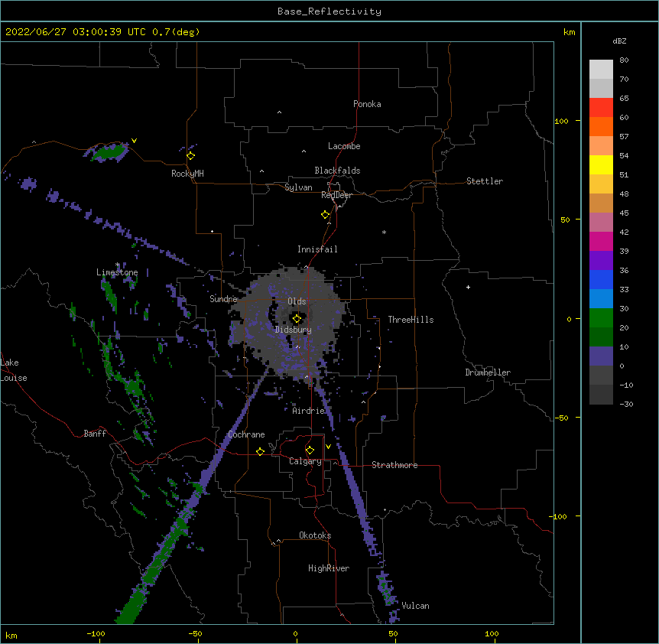659x644 pixels.
Task: Click the yellow diamond marker south of RedDeer
Action: coord(326,215)
